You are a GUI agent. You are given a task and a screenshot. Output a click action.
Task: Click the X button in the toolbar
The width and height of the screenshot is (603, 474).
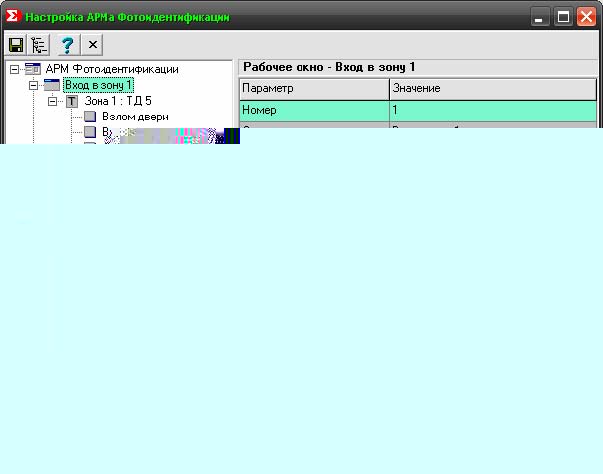pyautogui.click(x=92, y=44)
